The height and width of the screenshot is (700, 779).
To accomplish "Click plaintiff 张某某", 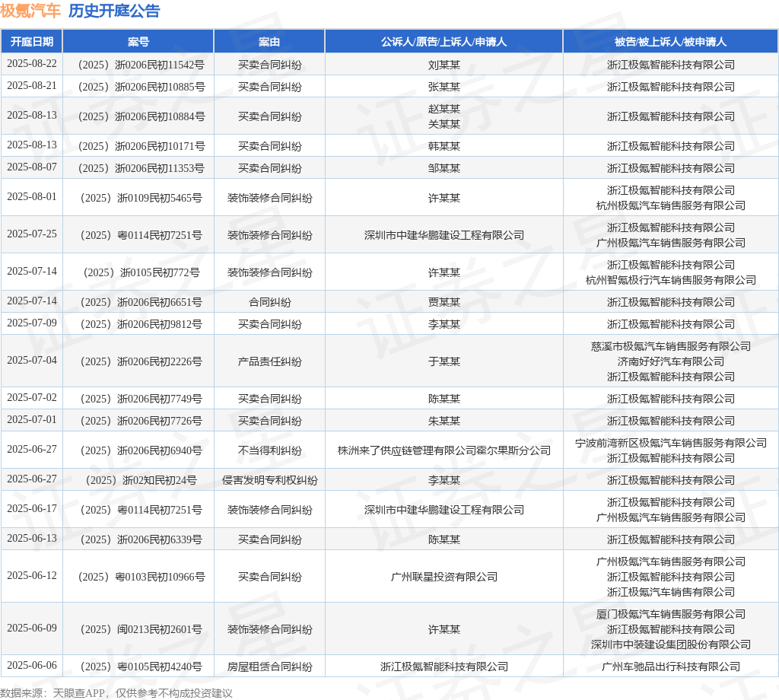I will (444, 87).
